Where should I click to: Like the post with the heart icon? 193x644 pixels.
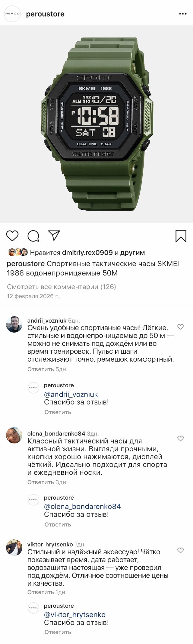pos(12,236)
